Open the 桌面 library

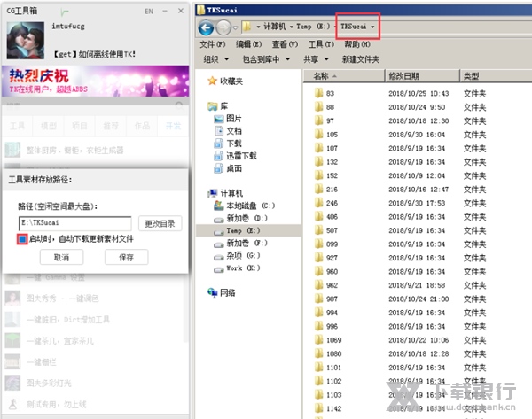pos(228,168)
